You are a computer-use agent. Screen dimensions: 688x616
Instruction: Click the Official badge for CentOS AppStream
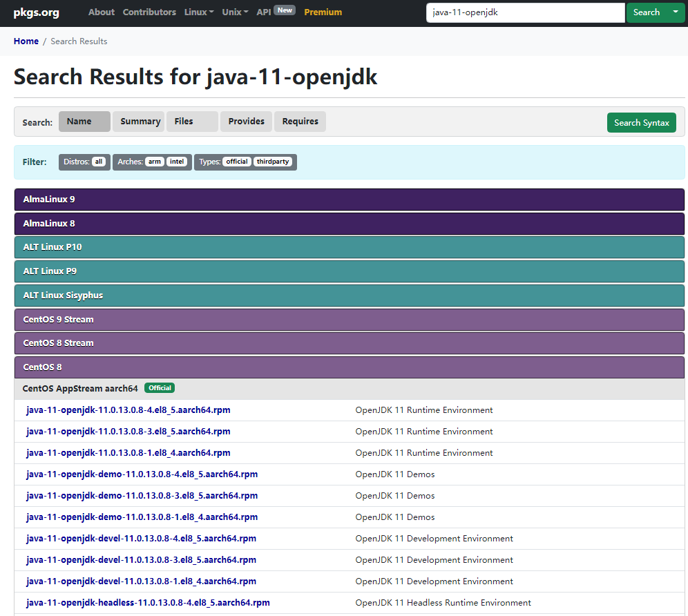coord(160,388)
